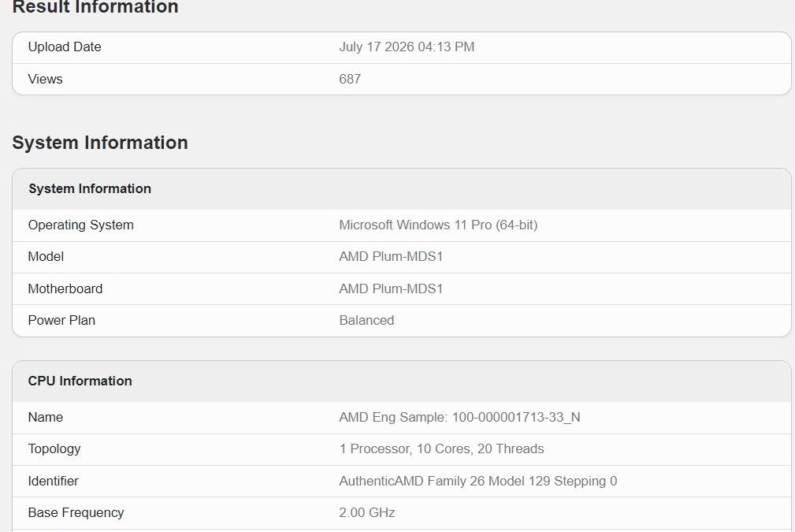Select the Name label in CPU Information
The height and width of the screenshot is (532, 795).
(x=45, y=417)
